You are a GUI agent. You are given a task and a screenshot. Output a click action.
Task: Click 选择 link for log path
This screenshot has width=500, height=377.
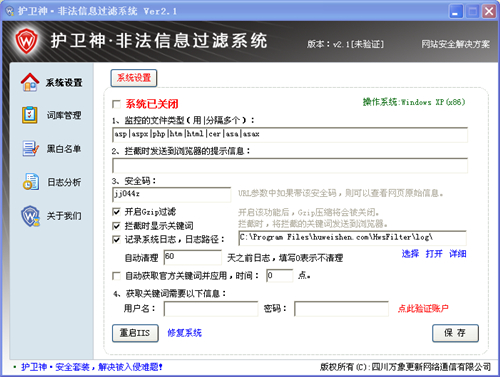pos(410,254)
